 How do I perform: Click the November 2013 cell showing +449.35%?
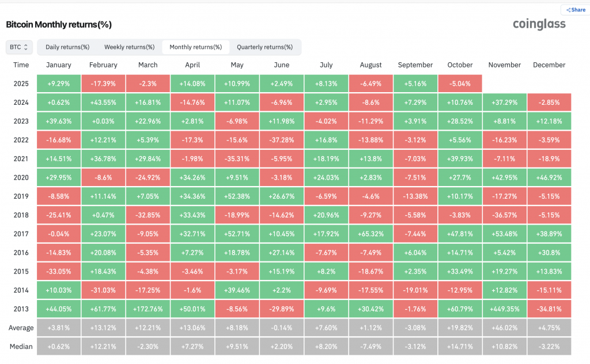(504, 309)
